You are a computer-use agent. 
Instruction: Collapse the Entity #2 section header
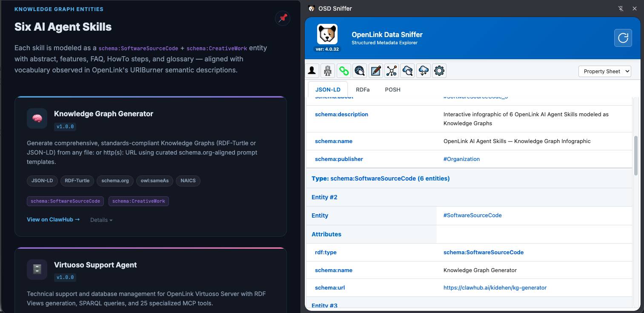tap(324, 197)
